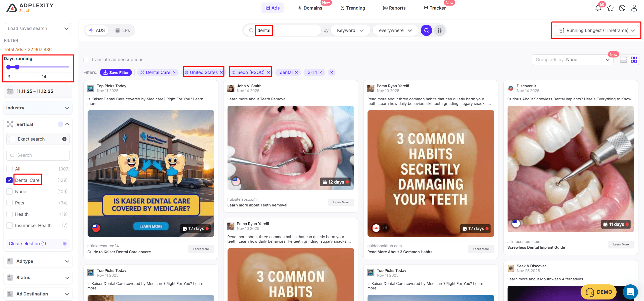Open the blocked items circle icon
The width and height of the screenshot is (644, 301).
pyautogui.click(x=622, y=8)
